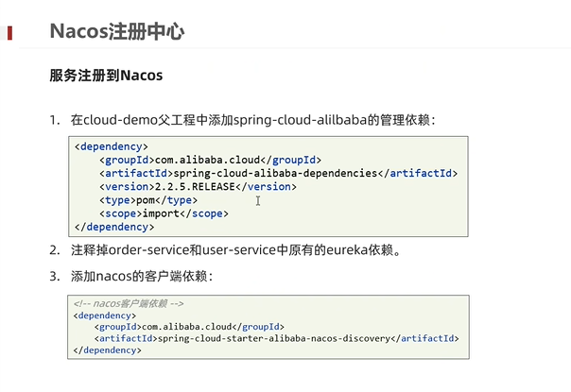
Task: Click the closing dependency tag after scope
Action: 113,227
